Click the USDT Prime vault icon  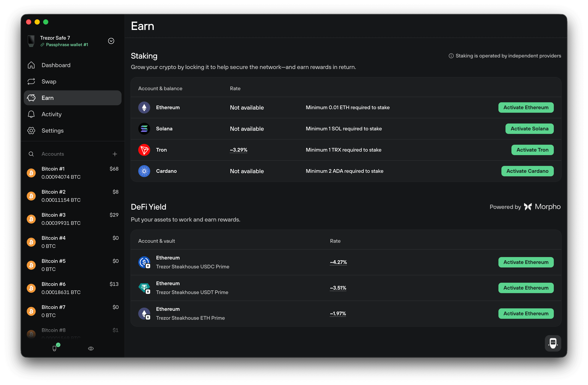pos(144,288)
